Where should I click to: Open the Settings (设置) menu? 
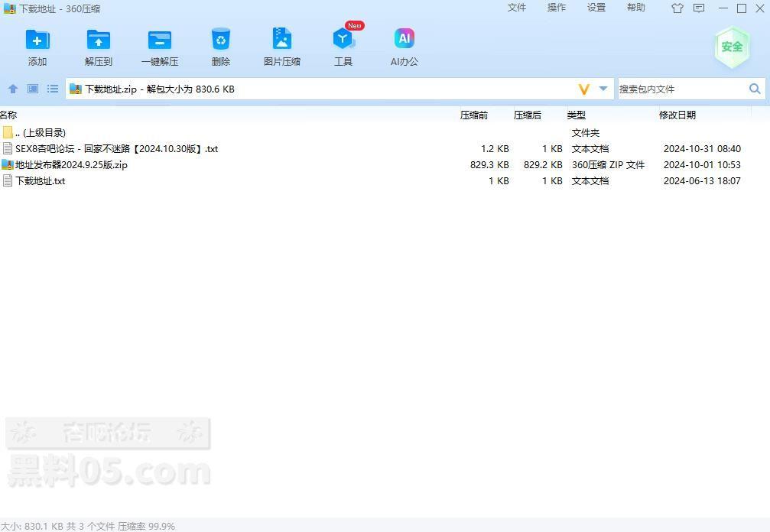[596, 8]
